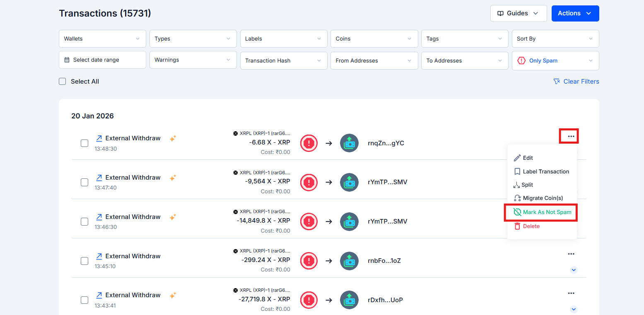Open the Tags filter dropdown
The height and width of the screenshot is (315, 644).
click(x=465, y=38)
